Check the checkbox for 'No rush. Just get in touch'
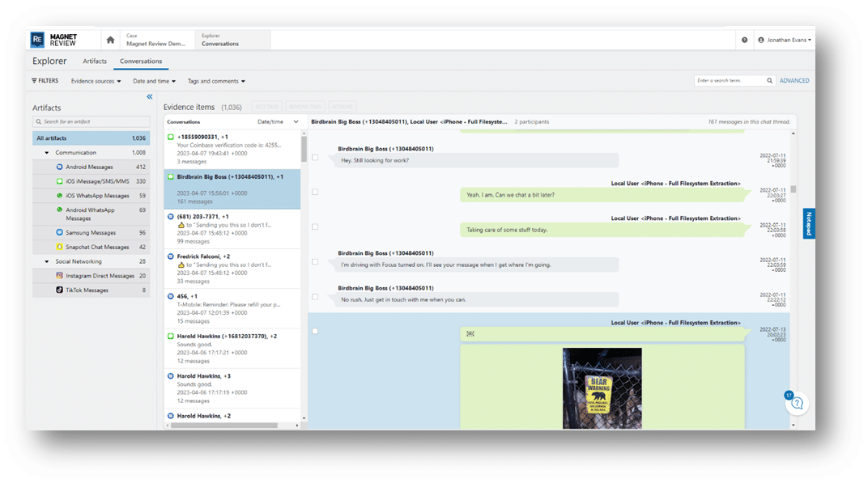This screenshot has width=868, height=483. coord(315,296)
